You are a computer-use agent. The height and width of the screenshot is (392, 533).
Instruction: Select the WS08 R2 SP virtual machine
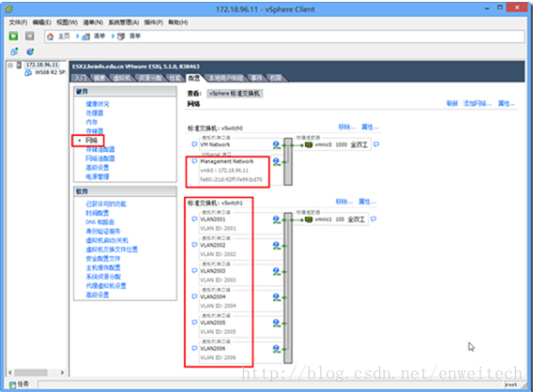click(x=50, y=72)
